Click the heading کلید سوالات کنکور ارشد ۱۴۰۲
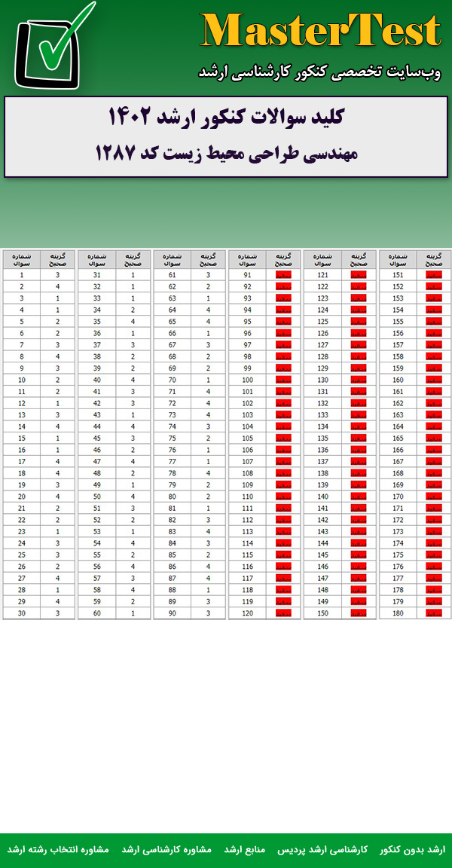The image size is (452, 868). pos(226,118)
